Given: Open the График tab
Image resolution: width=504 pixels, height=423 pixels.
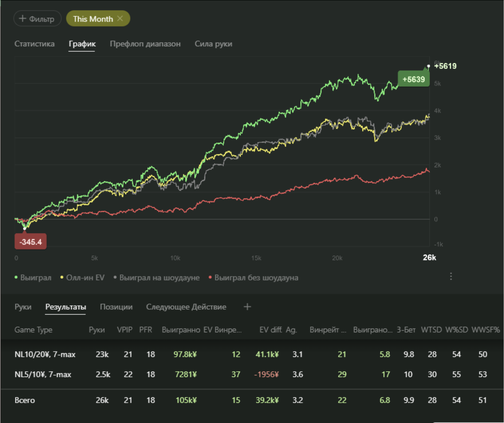Looking at the screenshot, I should click(82, 44).
